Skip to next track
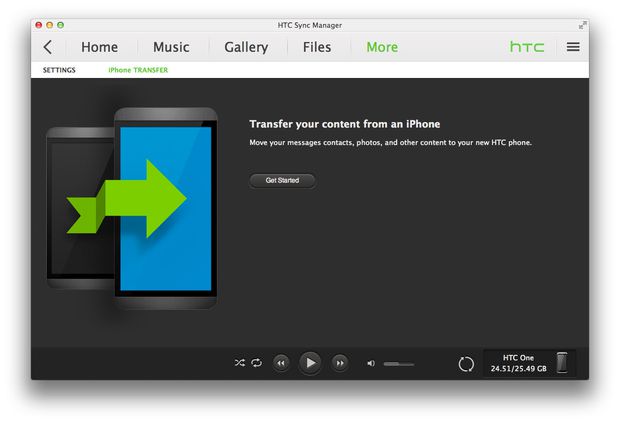Viewport: 620px width, 423px height. [340, 363]
